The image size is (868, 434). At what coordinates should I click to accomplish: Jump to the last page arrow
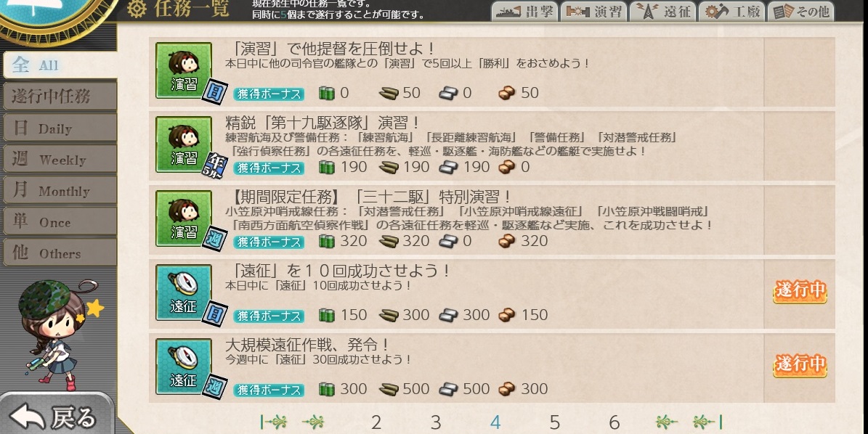[708, 422]
